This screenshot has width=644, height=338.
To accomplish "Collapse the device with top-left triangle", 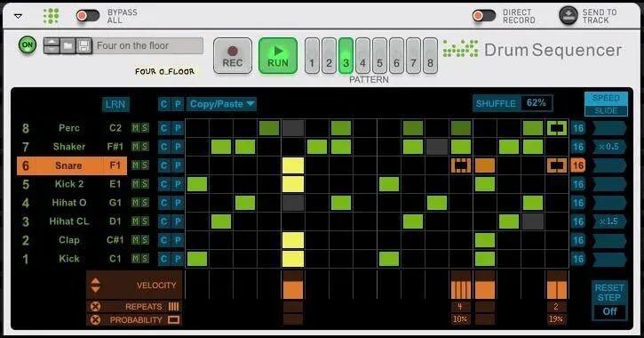I will click(x=18, y=16).
